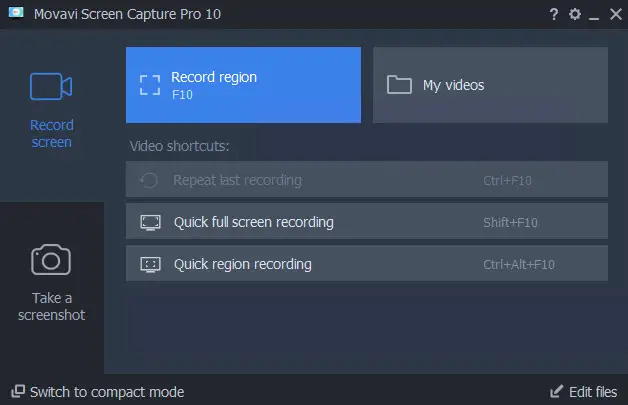Open the My videos button
This screenshot has height=405, width=628.
(x=490, y=85)
